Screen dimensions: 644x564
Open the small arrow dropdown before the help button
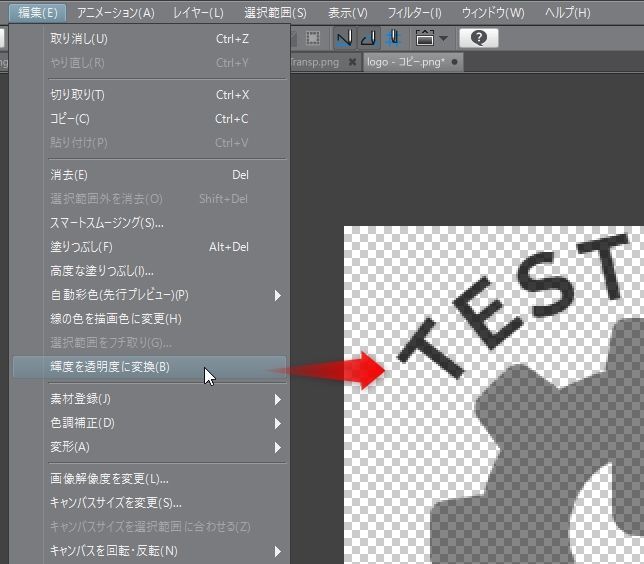coord(444,38)
